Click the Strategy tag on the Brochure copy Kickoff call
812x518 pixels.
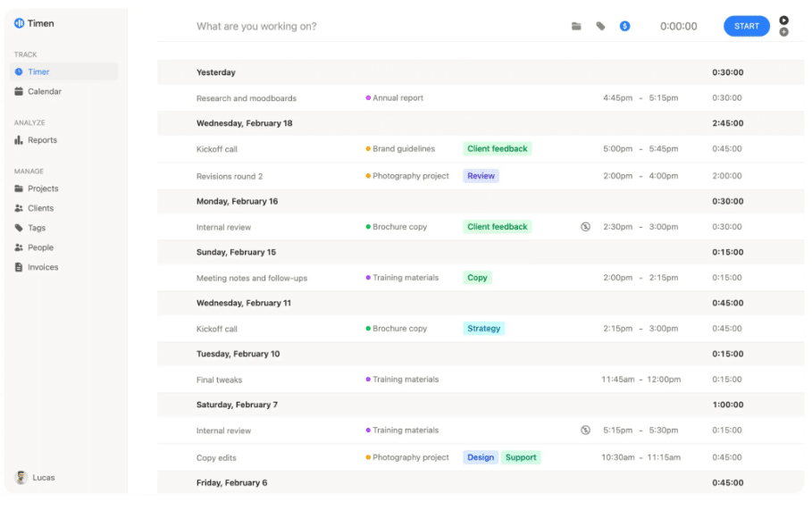point(483,329)
